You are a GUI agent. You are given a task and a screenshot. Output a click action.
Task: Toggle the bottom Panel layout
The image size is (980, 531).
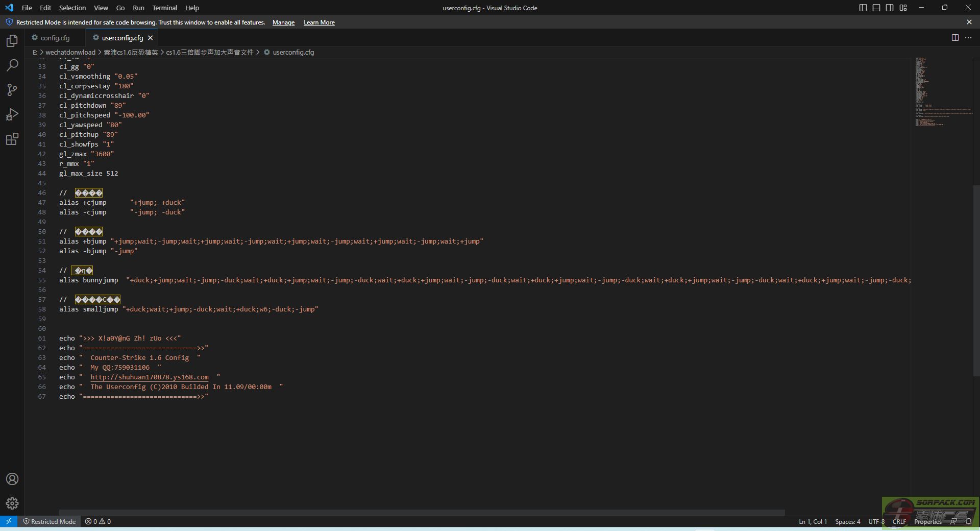tap(876, 8)
